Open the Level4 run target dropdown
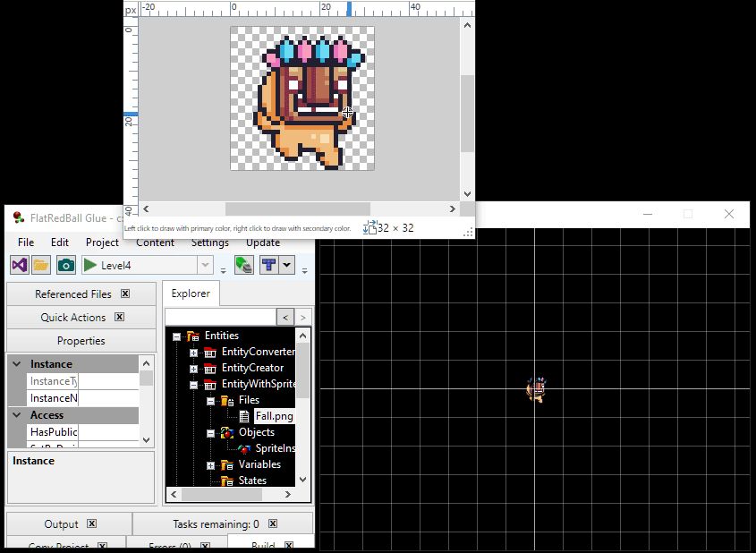Viewport: 756px width, 553px height. pos(205,265)
